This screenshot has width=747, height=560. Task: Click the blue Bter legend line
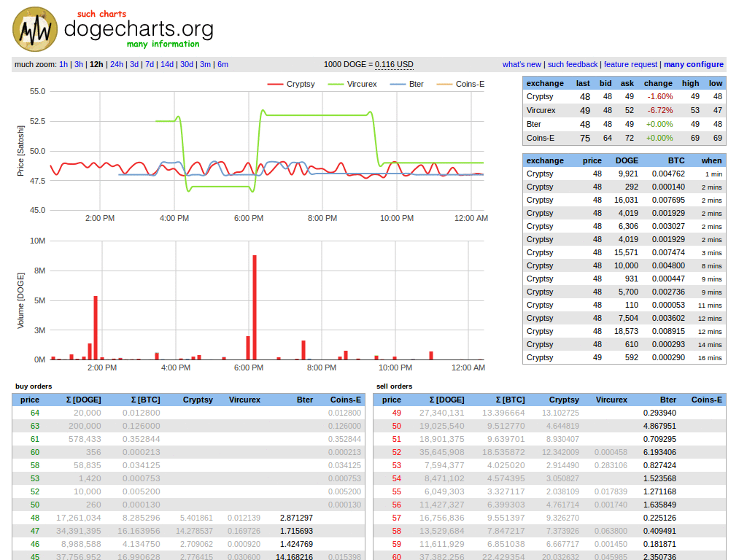398,85
